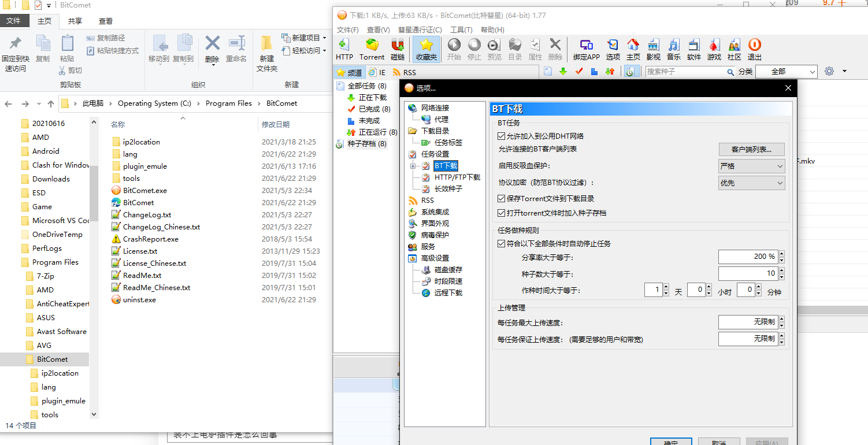868x445 pixels.
Task: Open the 影视 movies icon
Action: pos(654,50)
